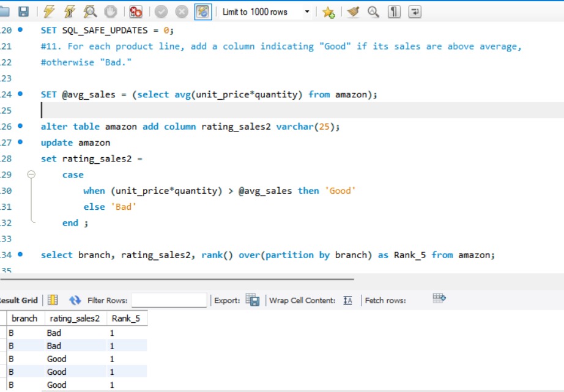Execute current statement with lightning-cursor icon
The width and height of the screenshot is (564, 392).
[x=69, y=12]
